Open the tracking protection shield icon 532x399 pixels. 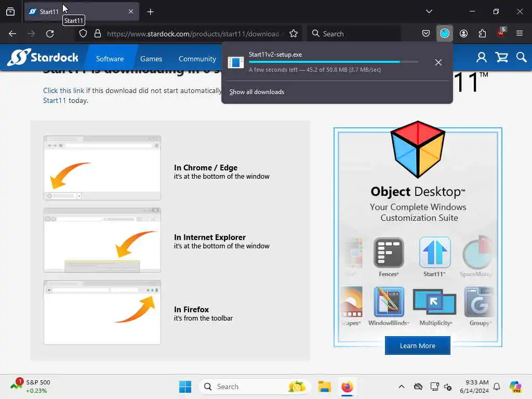(x=83, y=34)
